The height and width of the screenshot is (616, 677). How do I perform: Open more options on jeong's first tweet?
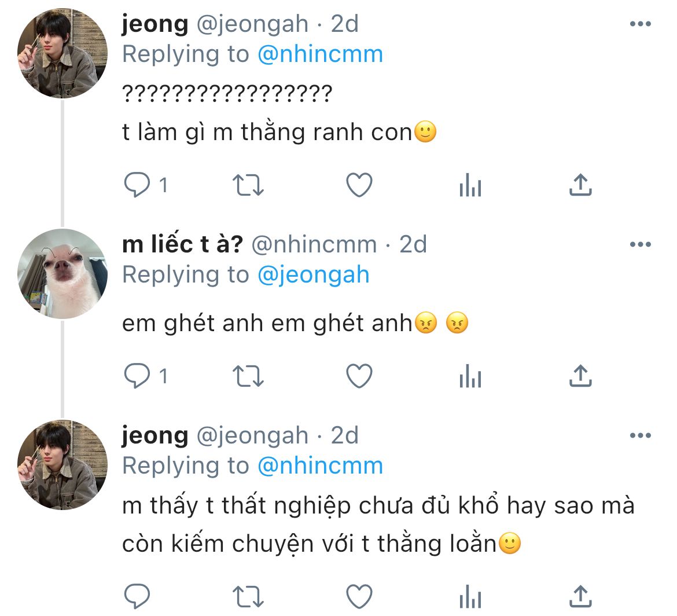[640, 24]
